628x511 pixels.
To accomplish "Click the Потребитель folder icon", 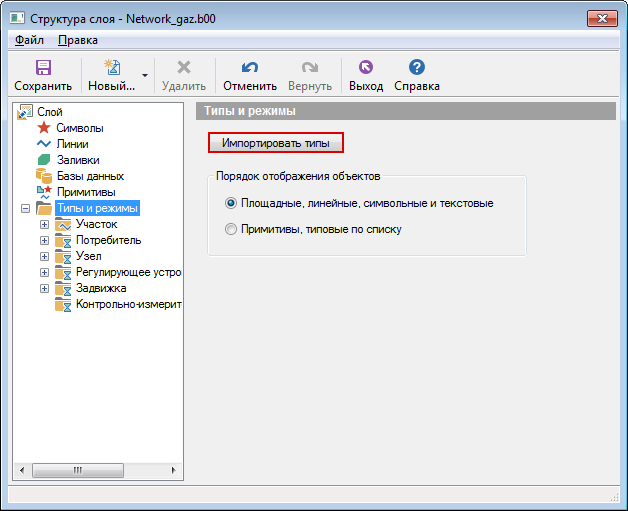I will point(63,240).
